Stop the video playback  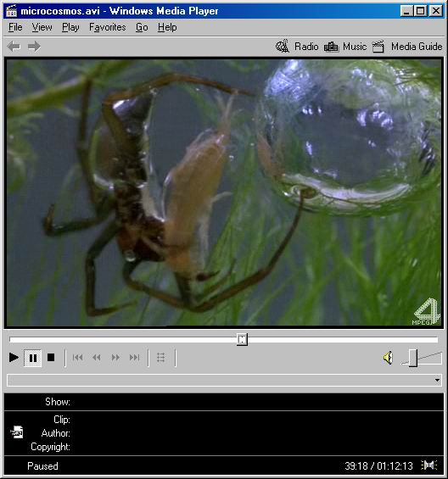click(x=51, y=357)
